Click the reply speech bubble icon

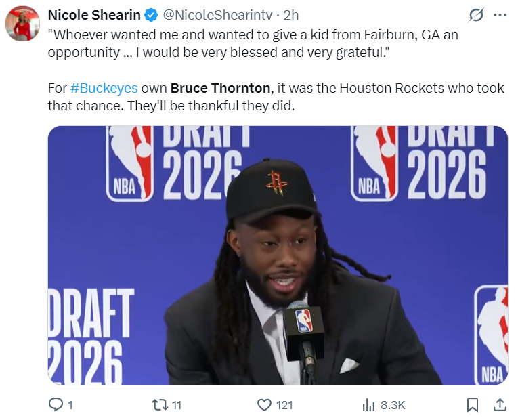pyautogui.click(x=56, y=405)
